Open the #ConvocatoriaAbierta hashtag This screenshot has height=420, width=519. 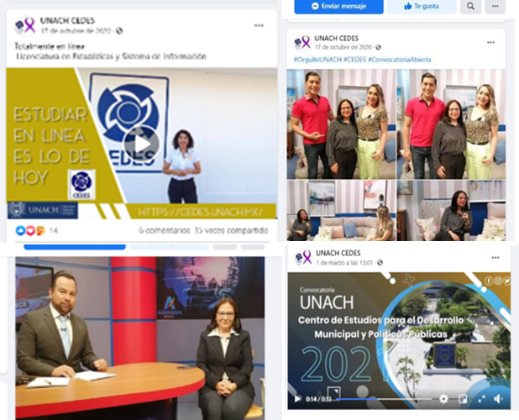tap(400, 60)
